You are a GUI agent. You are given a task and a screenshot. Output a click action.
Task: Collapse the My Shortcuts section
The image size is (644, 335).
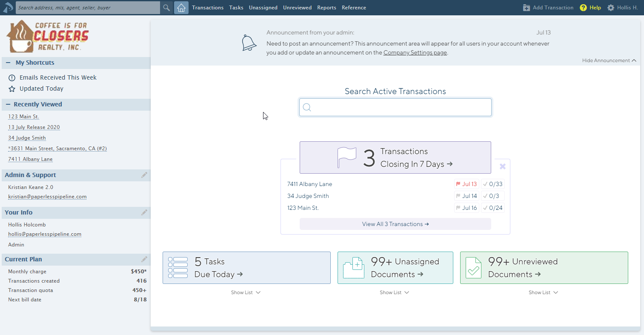pos(8,63)
